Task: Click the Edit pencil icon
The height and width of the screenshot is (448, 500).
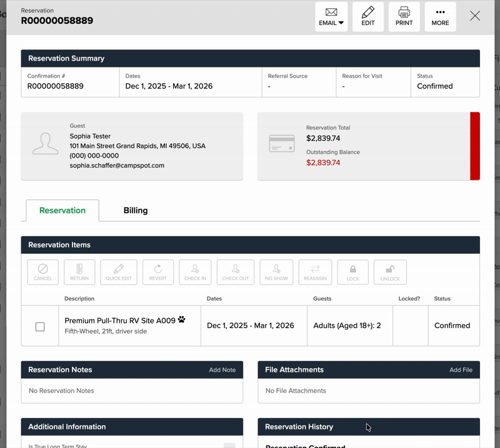Action: (368, 17)
